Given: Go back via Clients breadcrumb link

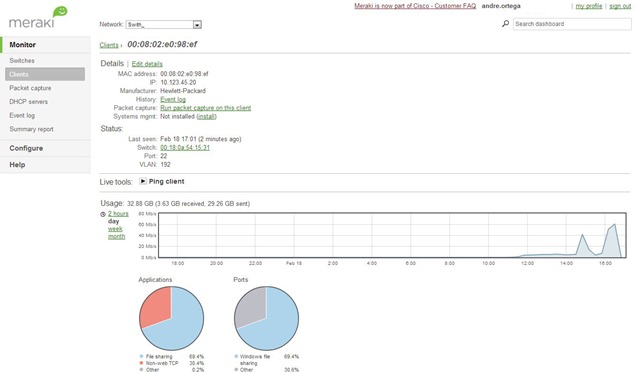Looking at the screenshot, I should 109,45.
